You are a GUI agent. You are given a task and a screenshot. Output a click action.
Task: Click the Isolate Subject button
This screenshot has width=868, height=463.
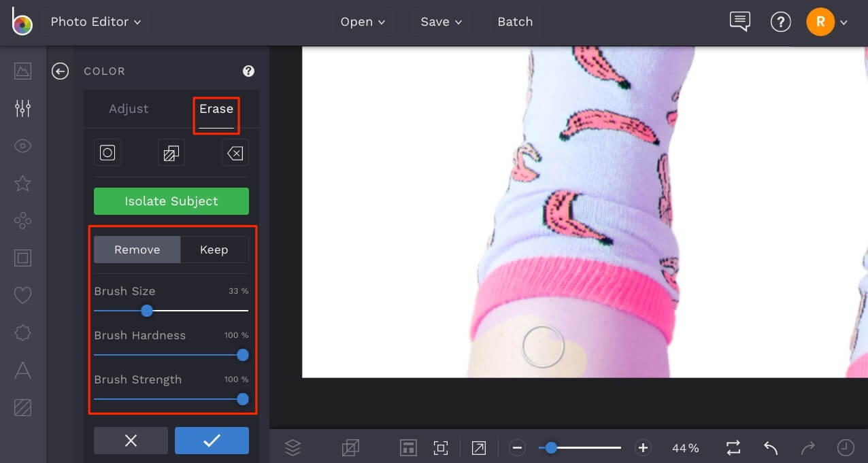tap(171, 201)
